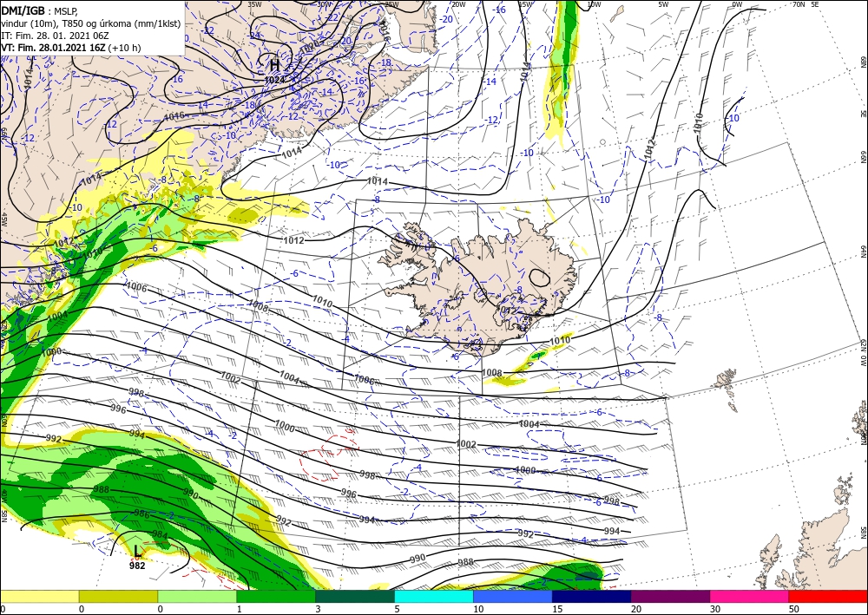Click the 70N 5E corner label
Screen dimensions: 868x615
[806, 4]
